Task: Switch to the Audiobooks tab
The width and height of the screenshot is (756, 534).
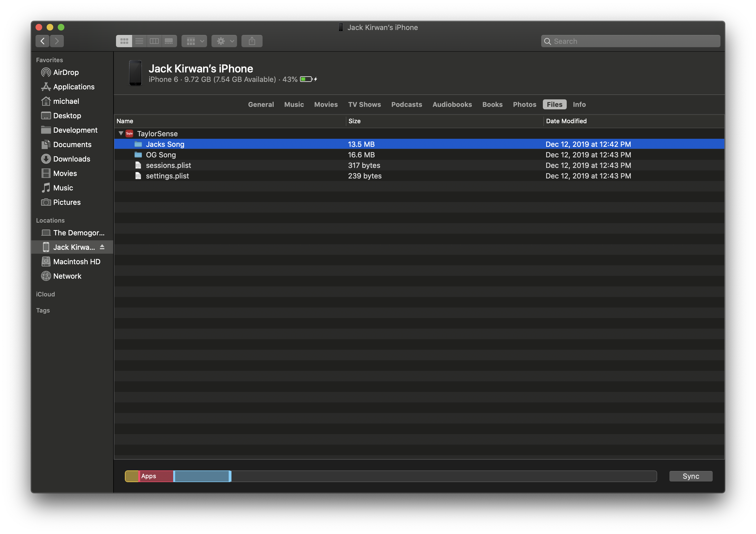Action: [x=452, y=104]
